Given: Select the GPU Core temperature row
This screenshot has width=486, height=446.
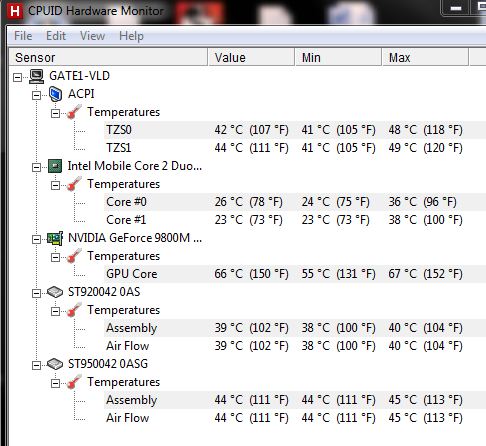Looking at the screenshot, I should pyautogui.click(x=295, y=274).
